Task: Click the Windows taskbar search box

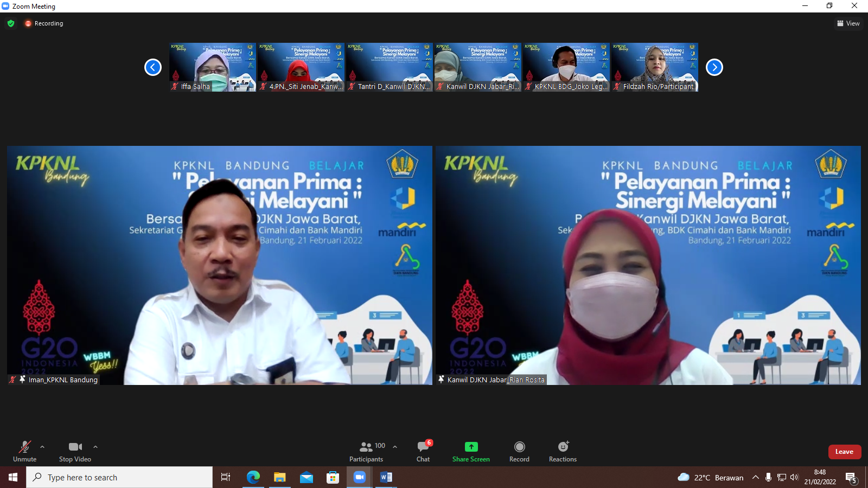Action: click(119, 477)
